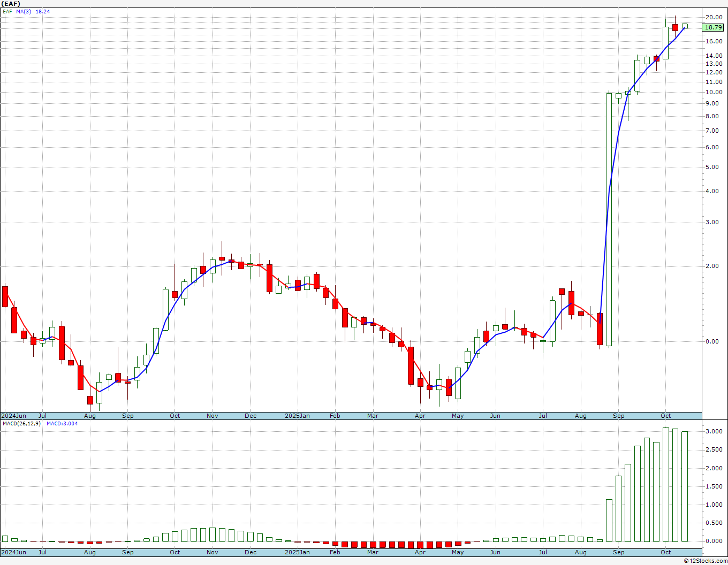This screenshot has height=565, width=728.
Task: Click Feb on the price chart date axis
Action: point(335,416)
